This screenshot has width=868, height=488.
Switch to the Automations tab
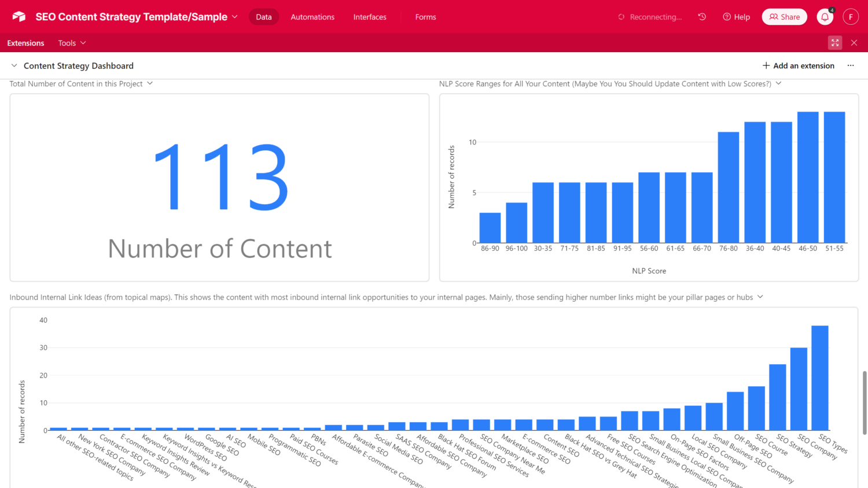(x=312, y=17)
